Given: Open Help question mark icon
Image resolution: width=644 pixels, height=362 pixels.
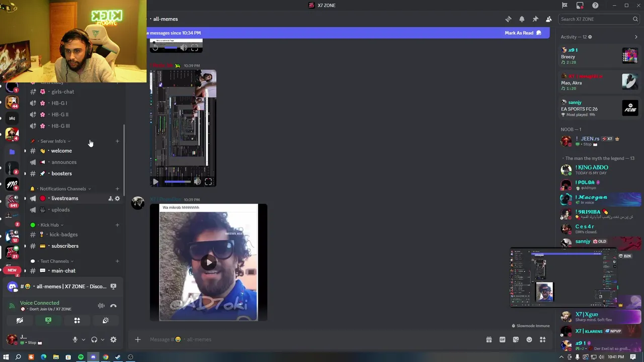Looking at the screenshot, I should (595, 5).
